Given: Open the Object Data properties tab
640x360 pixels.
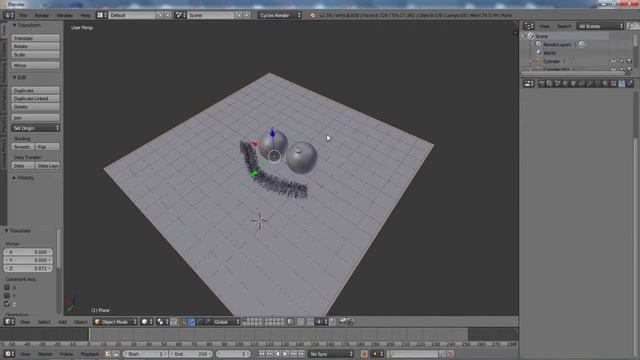Looking at the screenshot, I should tap(598, 84).
